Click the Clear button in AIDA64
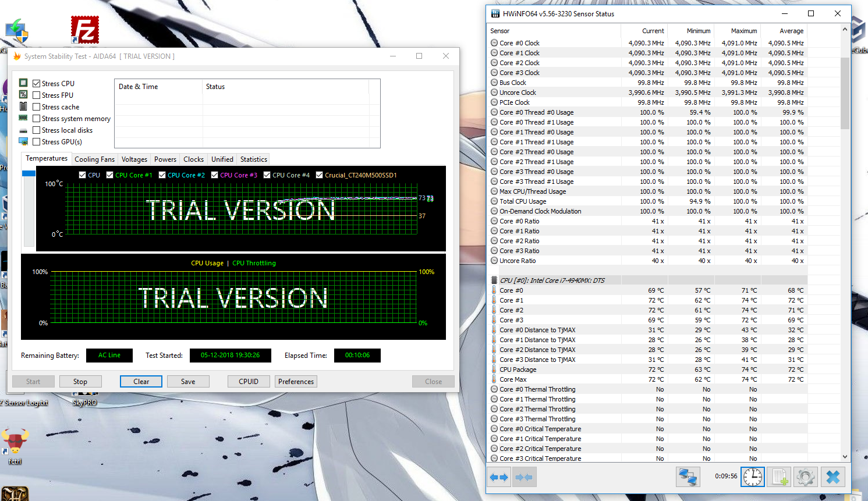Viewport: 868px width, 501px height. pos(141,382)
